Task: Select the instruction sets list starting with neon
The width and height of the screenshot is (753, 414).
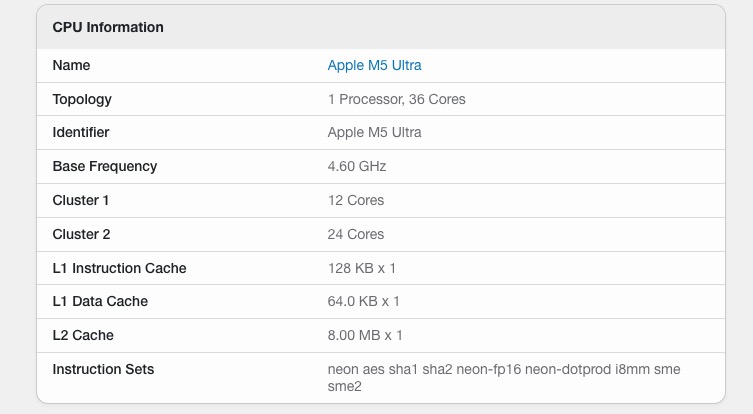Action: (x=504, y=377)
